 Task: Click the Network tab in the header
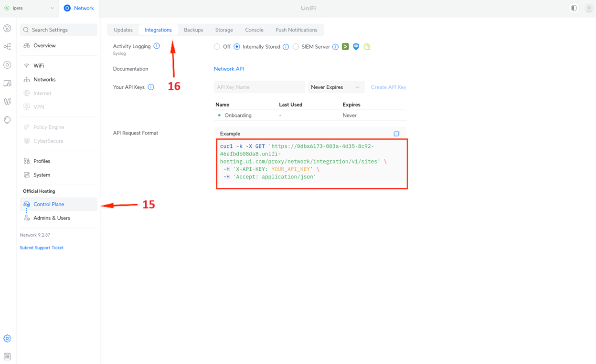pyautogui.click(x=79, y=8)
